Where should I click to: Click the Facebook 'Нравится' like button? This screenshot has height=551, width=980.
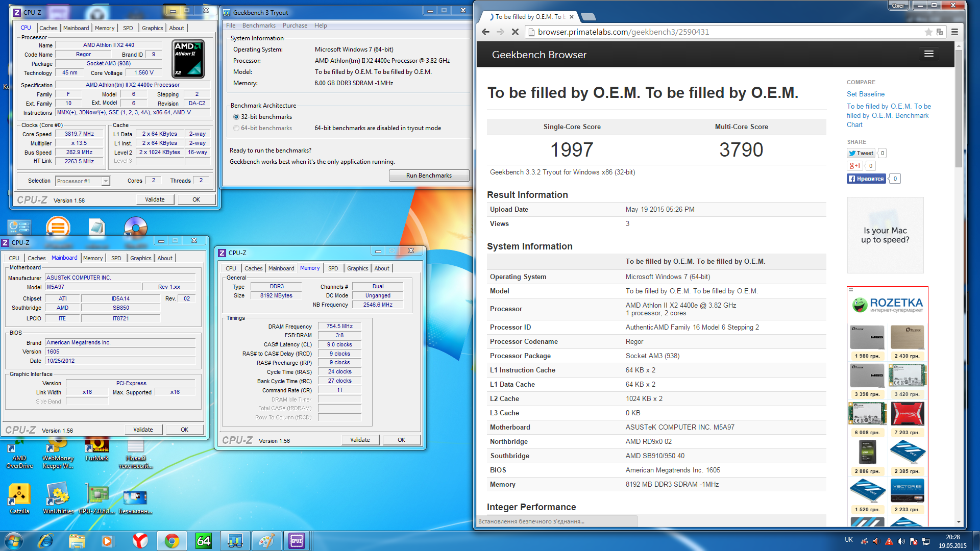point(866,179)
